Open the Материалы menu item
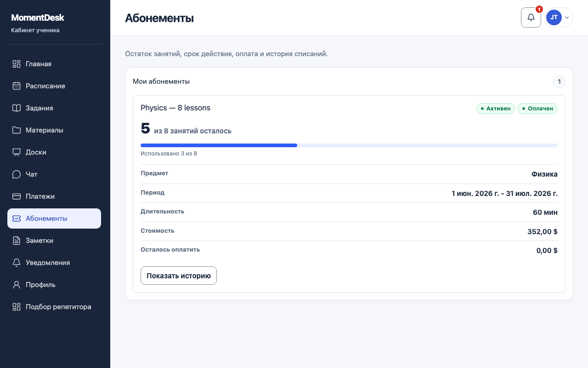Viewport: 588px width, 368px height. (54, 130)
